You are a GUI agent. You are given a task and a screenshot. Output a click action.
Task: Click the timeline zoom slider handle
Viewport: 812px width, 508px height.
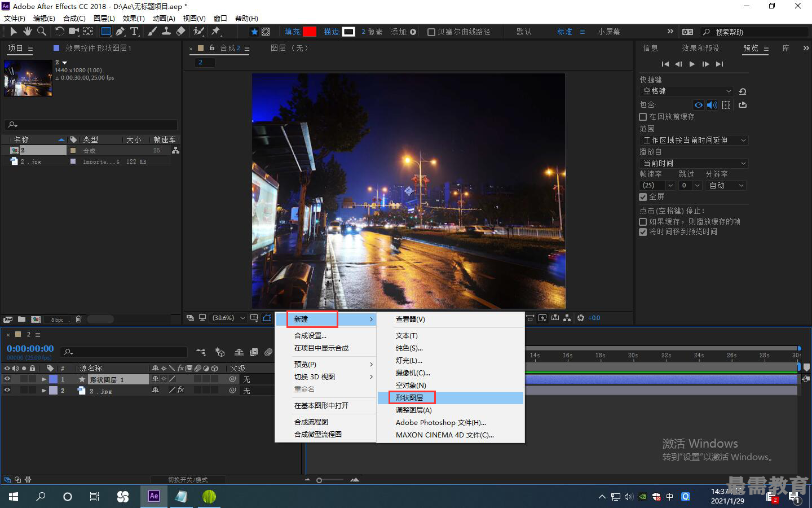click(x=319, y=480)
